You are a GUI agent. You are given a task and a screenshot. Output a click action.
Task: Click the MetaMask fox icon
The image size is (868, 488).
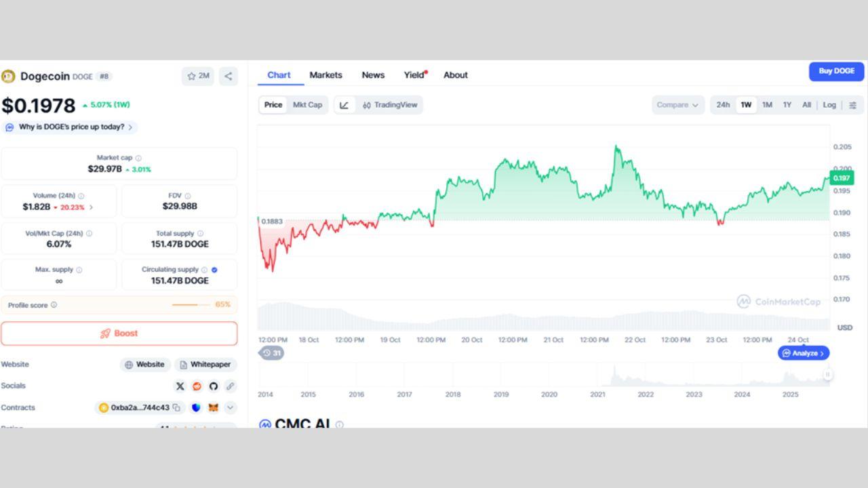(x=213, y=408)
